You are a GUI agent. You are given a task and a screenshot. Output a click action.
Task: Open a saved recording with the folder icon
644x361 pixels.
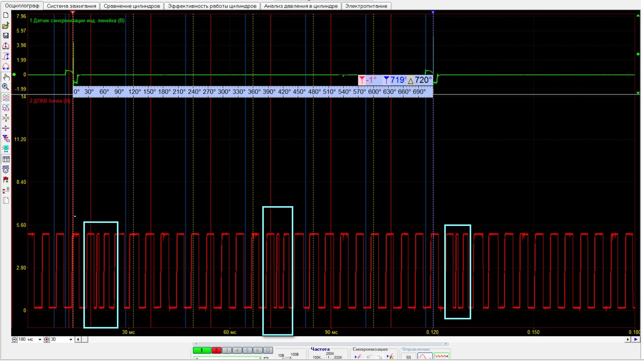pos(6,25)
